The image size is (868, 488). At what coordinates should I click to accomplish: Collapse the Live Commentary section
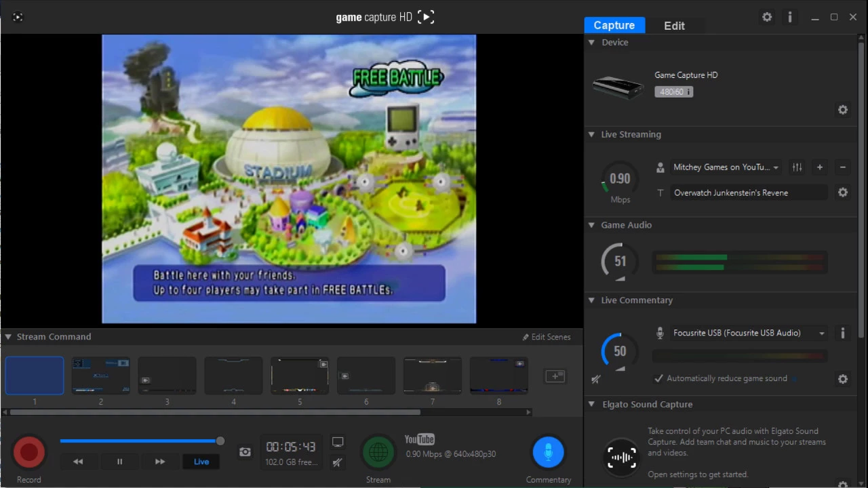point(591,300)
